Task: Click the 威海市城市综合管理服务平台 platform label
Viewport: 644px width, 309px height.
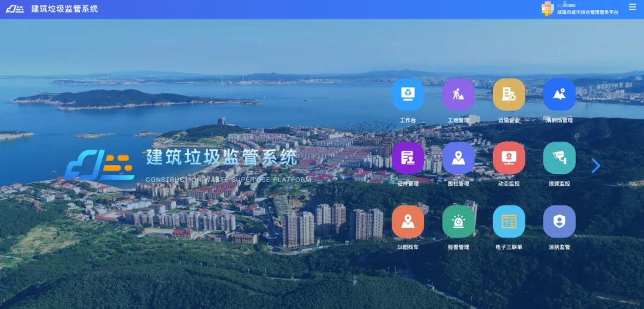Action: click(587, 12)
